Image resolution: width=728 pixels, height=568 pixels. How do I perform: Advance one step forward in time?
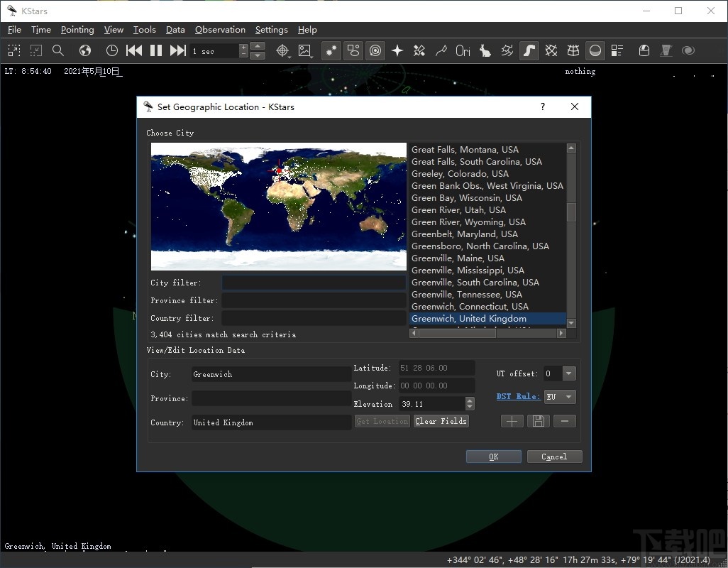point(178,50)
